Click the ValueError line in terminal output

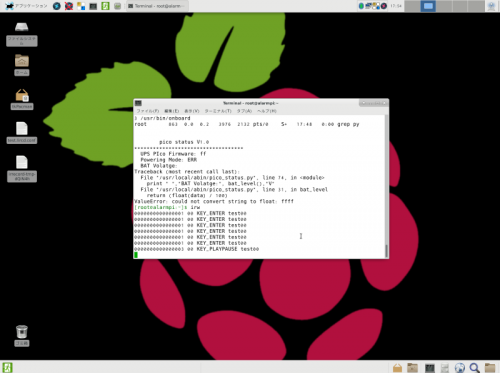(x=214, y=201)
